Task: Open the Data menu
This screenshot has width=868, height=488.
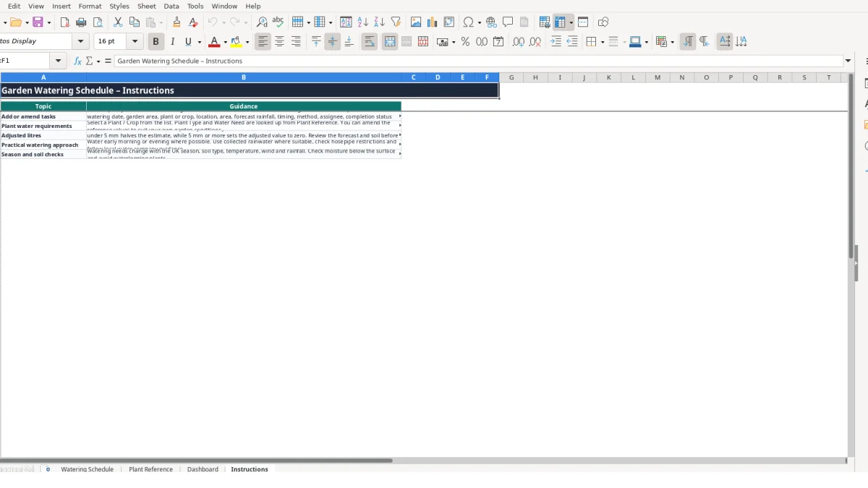Action: pyautogui.click(x=171, y=6)
